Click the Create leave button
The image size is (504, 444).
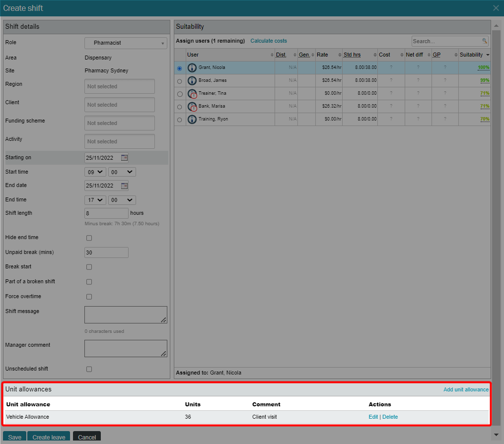[49, 437]
